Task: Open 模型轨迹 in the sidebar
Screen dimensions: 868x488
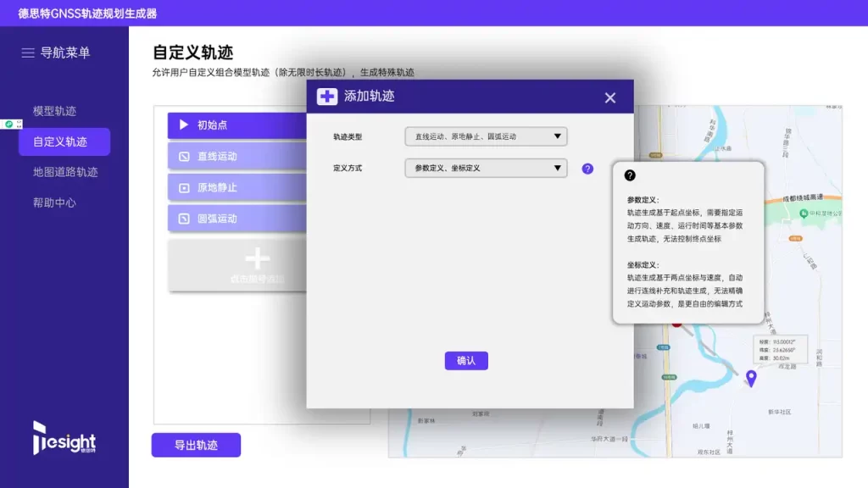Action: coord(55,111)
